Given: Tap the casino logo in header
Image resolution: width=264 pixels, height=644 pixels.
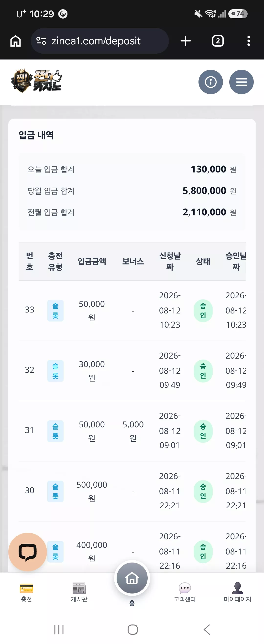Looking at the screenshot, I should (36, 81).
